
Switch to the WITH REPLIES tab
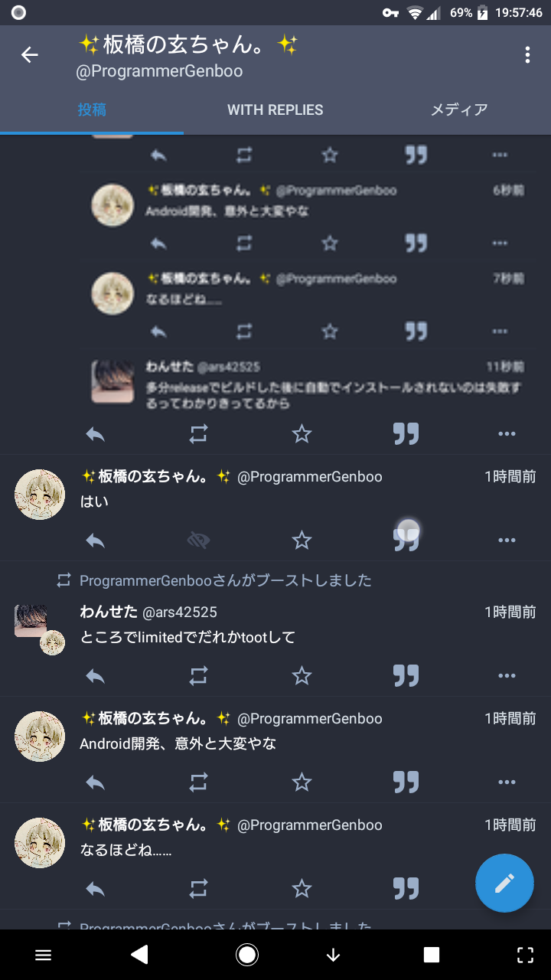(275, 109)
